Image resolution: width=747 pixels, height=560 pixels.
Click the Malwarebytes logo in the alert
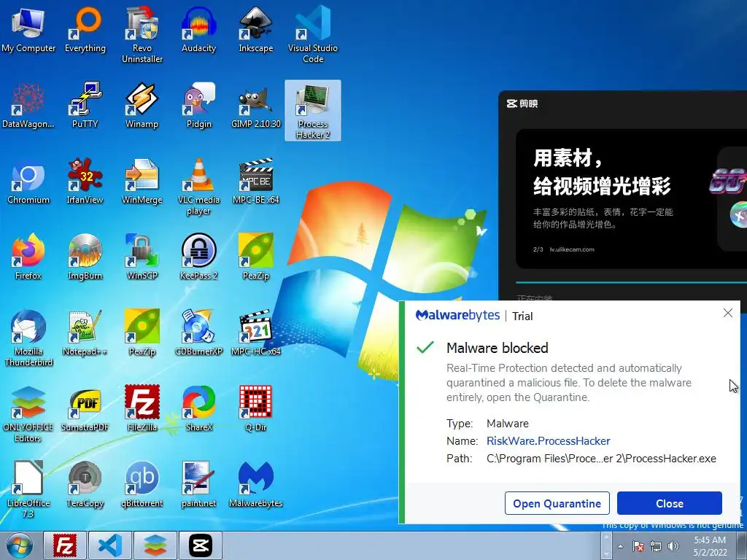pos(457,315)
